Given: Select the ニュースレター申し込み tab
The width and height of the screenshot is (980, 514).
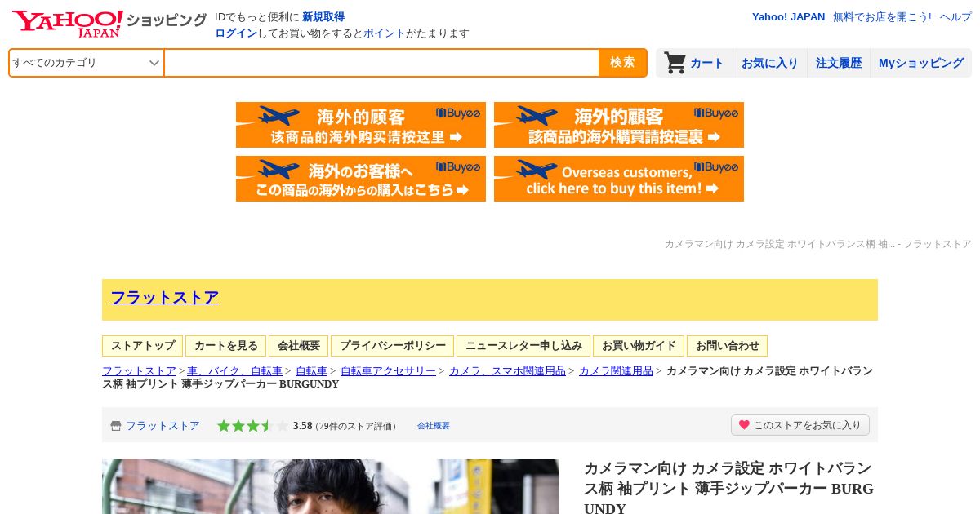Looking at the screenshot, I should tap(523, 346).
